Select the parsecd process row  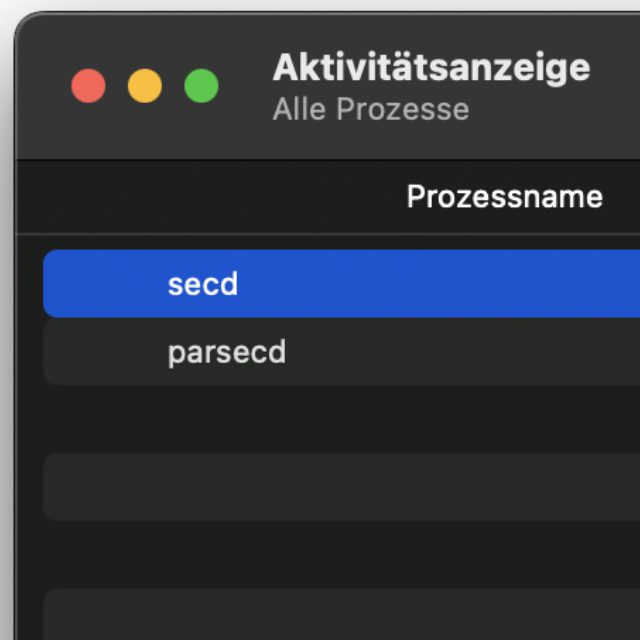tap(340, 352)
